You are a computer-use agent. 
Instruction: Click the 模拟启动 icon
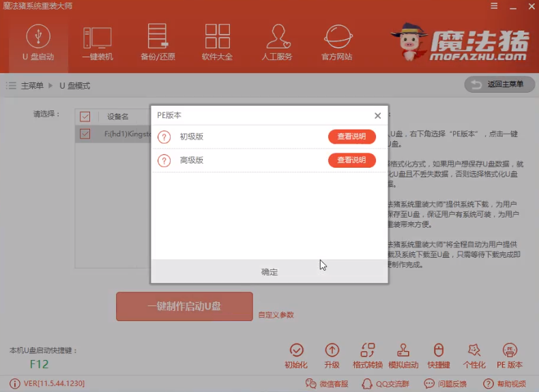coord(403,356)
